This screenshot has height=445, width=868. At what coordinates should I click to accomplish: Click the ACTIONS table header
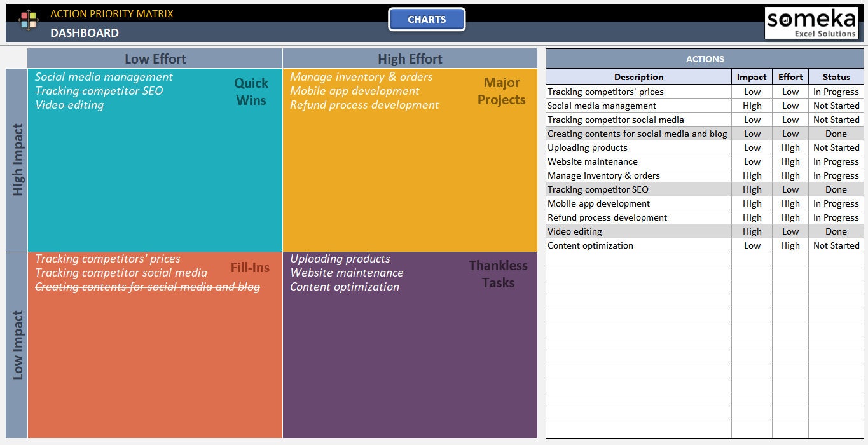tap(705, 58)
